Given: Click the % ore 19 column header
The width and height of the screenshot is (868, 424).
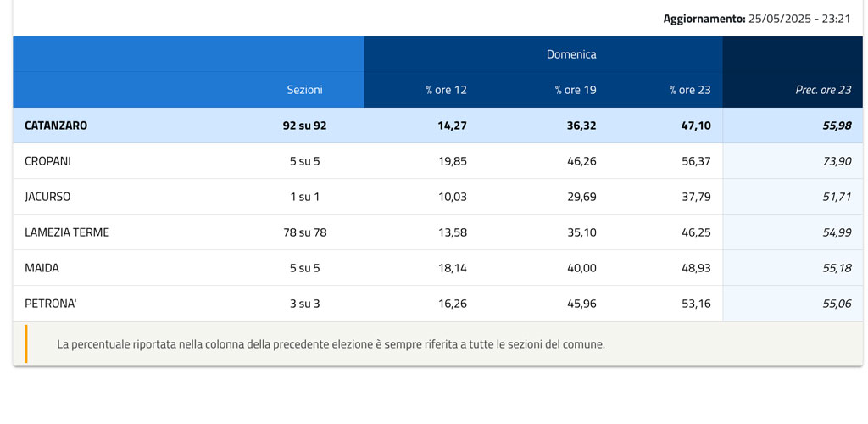Looking at the screenshot, I should click(576, 90).
